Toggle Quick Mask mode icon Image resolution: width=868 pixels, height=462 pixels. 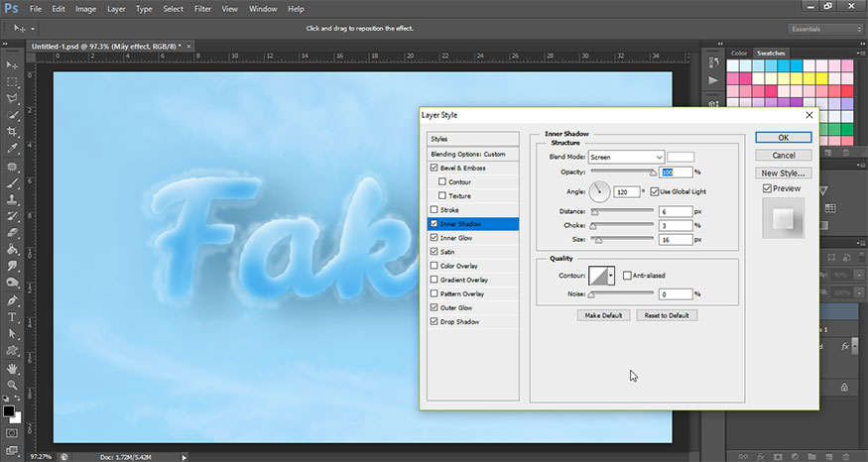click(x=12, y=433)
